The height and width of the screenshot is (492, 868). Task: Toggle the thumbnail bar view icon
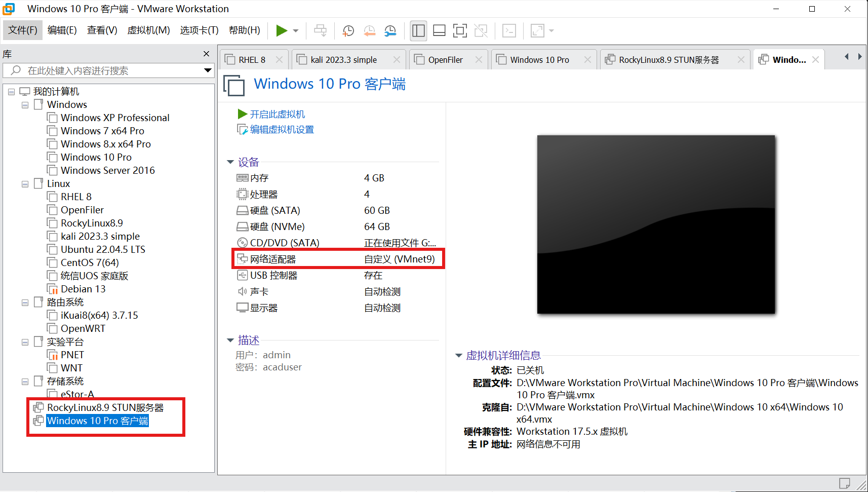pos(440,31)
